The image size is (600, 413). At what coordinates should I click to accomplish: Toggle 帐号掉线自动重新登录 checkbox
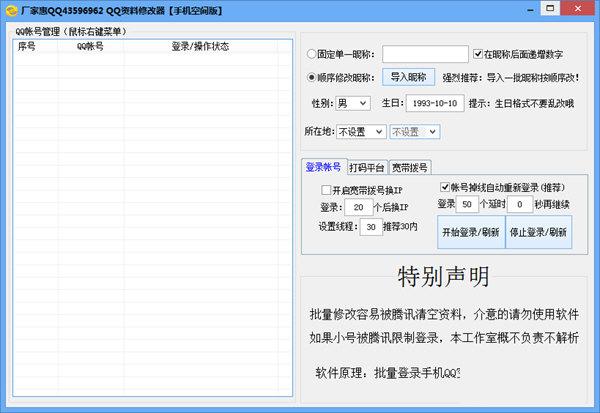pos(445,187)
